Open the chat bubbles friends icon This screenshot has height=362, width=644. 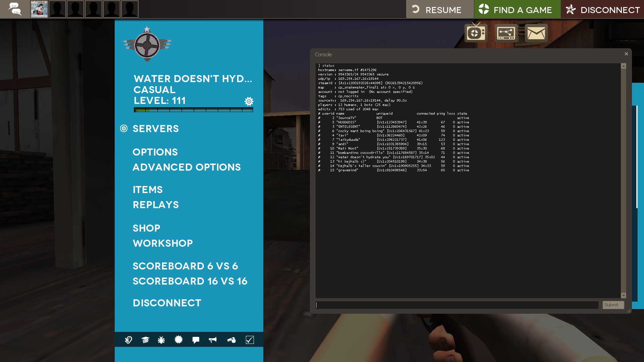(15, 9)
